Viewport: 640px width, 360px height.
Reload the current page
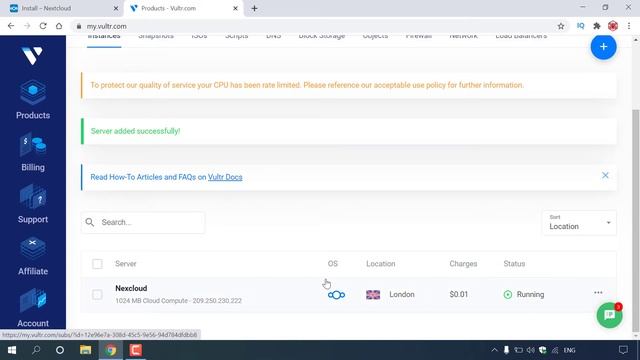click(x=43, y=26)
